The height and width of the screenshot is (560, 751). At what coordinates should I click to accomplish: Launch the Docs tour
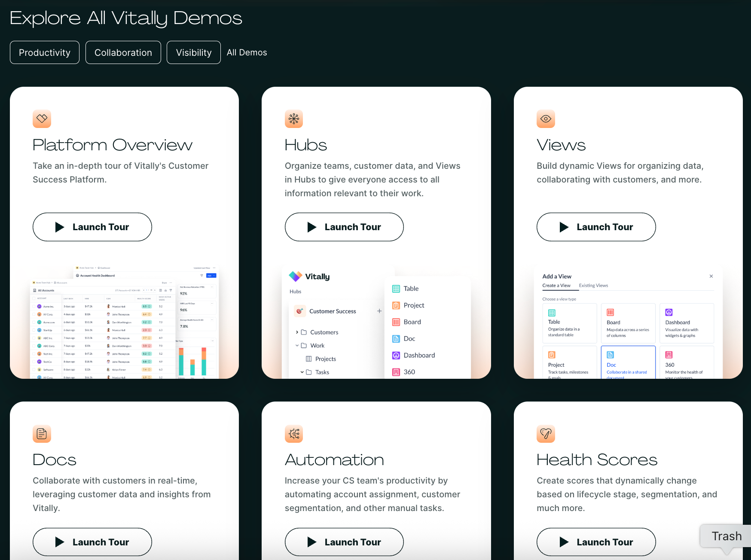92,542
